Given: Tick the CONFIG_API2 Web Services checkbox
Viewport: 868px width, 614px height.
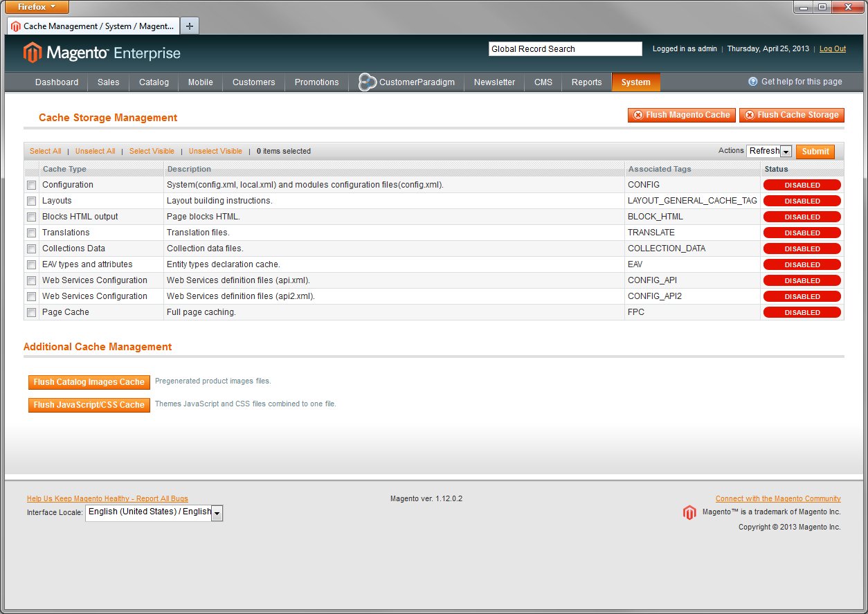Looking at the screenshot, I should coord(31,296).
